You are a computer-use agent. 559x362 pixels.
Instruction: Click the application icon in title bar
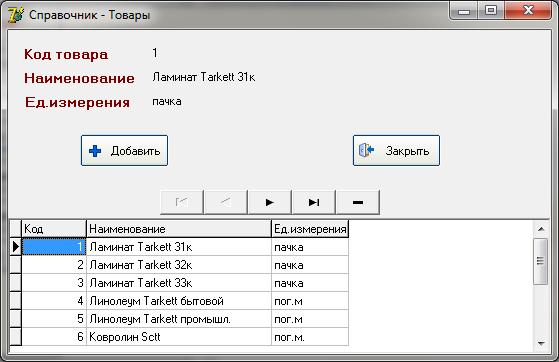click(16, 15)
